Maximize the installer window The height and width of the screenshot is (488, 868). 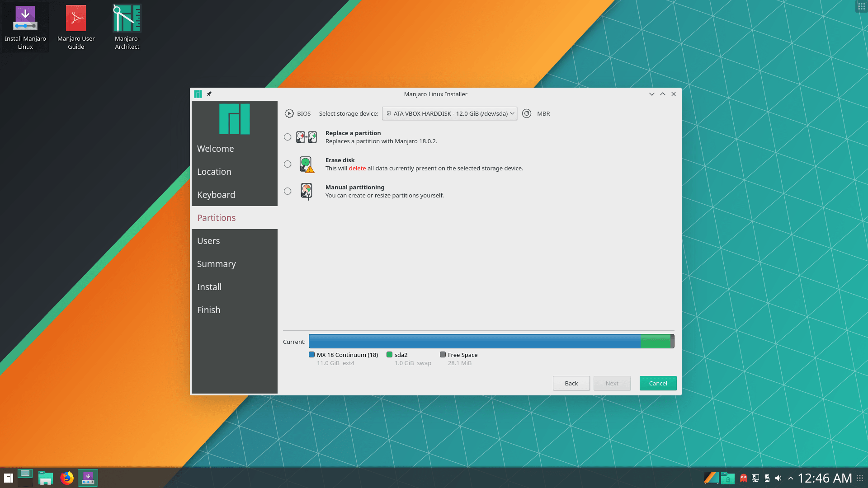(x=663, y=94)
